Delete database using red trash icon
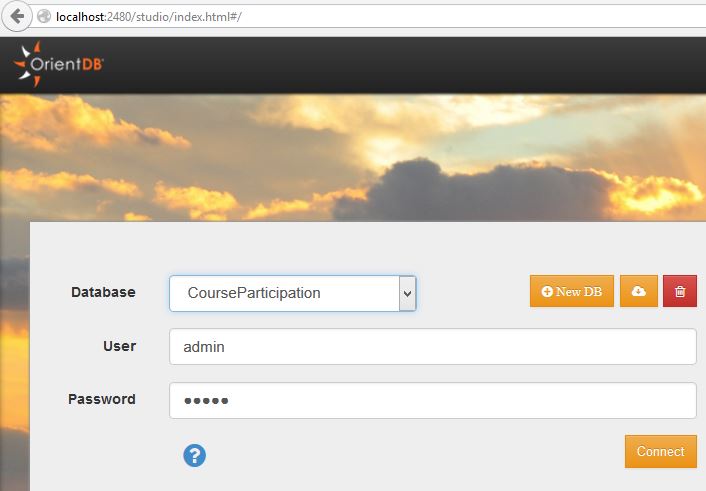706x491 pixels. [x=680, y=292]
